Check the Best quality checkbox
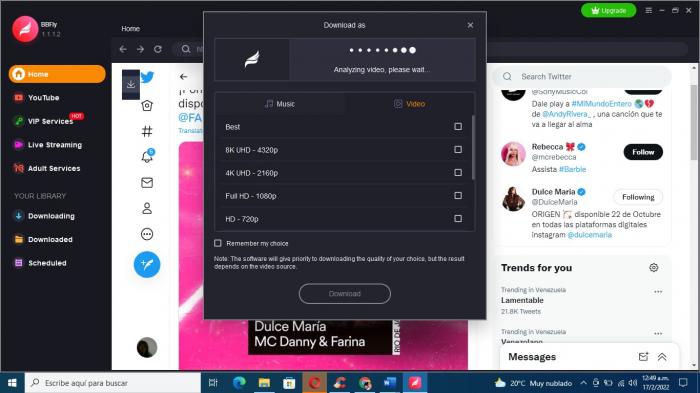This screenshot has width=700, height=393. click(x=458, y=127)
